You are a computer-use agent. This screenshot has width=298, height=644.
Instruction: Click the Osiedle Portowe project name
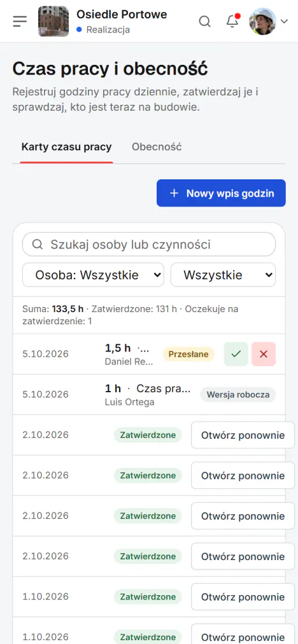pyautogui.click(x=122, y=15)
